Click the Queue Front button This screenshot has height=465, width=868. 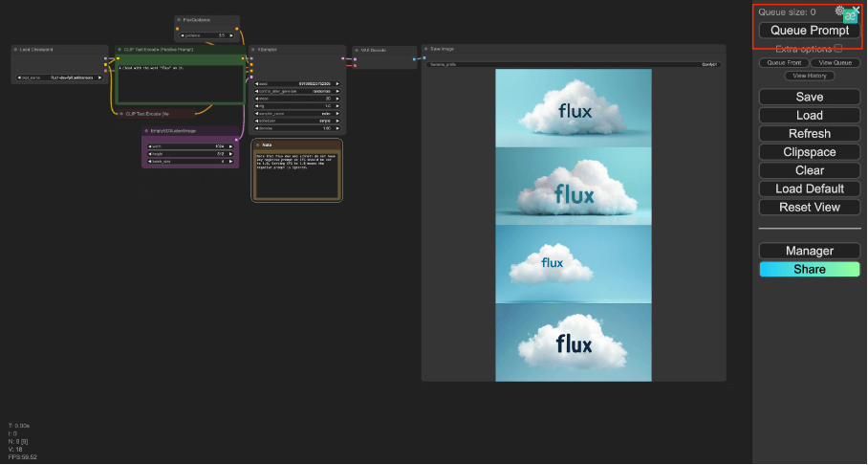click(784, 62)
